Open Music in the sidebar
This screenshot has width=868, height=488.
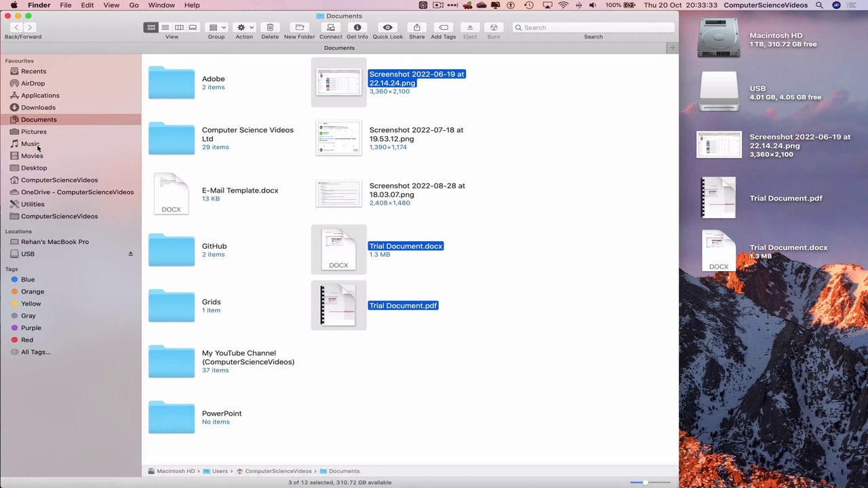[x=29, y=144]
